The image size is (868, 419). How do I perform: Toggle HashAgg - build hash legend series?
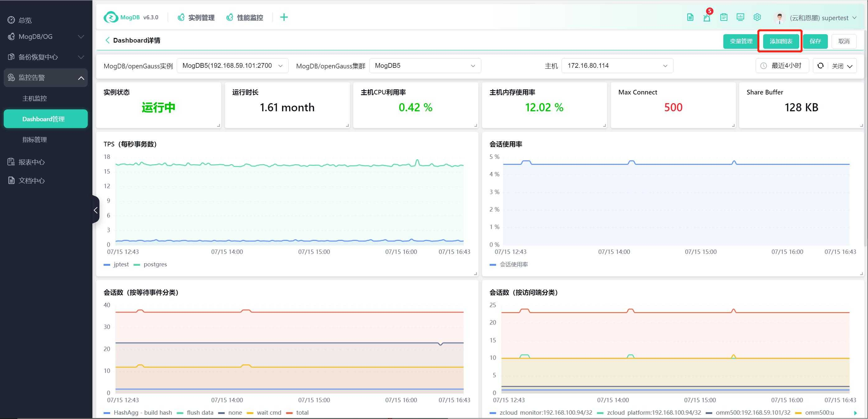pyautogui.click(x=138, y=412)
